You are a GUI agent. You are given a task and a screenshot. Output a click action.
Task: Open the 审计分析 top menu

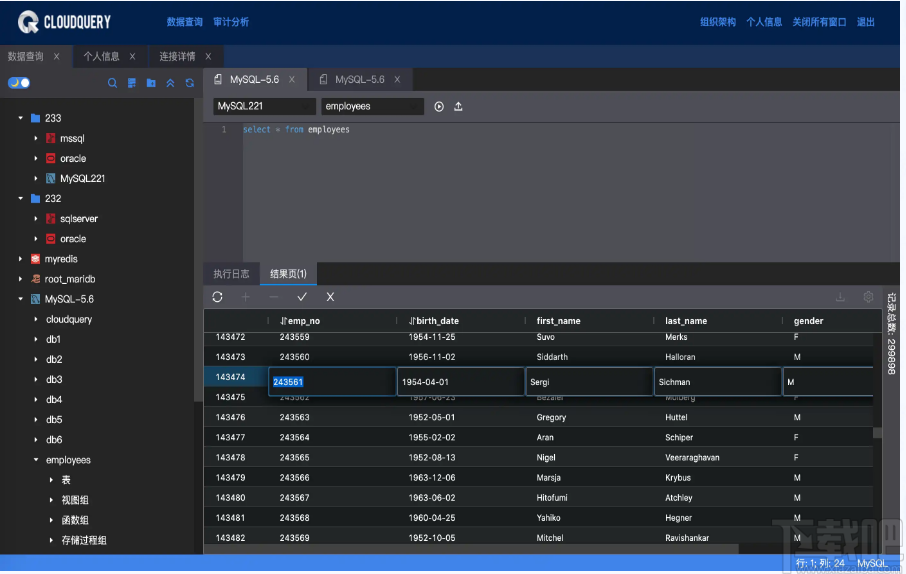231,22
